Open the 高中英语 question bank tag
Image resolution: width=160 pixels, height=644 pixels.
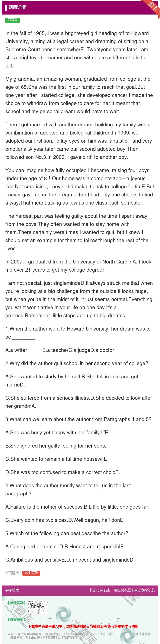pyautogui.click(x=31, y=573)
